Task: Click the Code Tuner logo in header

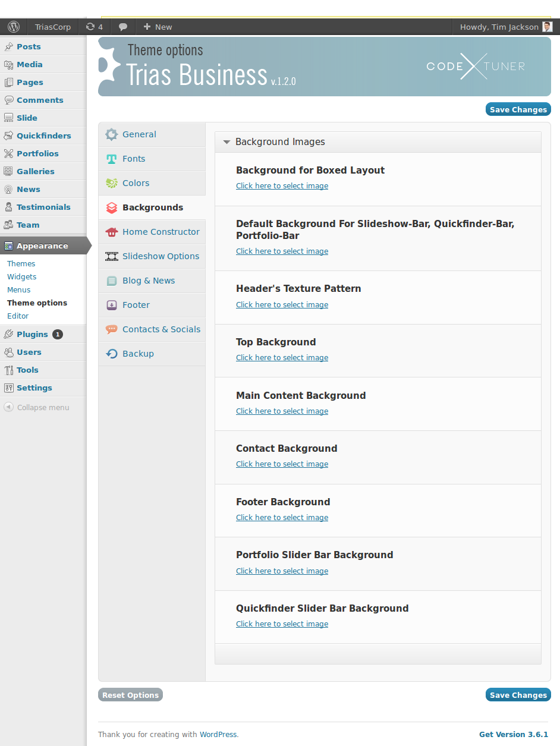Action: (476, 66)
